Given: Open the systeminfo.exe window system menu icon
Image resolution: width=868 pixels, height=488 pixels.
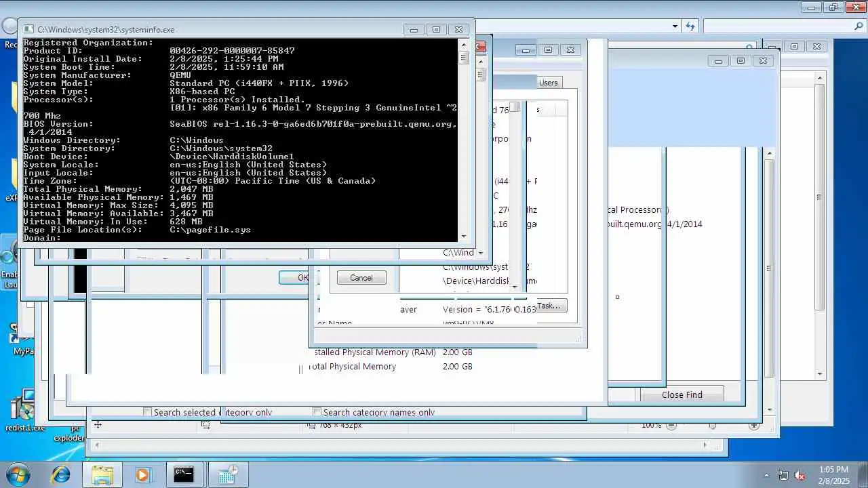Looking at the screenshot, I should tap(29, 29).
